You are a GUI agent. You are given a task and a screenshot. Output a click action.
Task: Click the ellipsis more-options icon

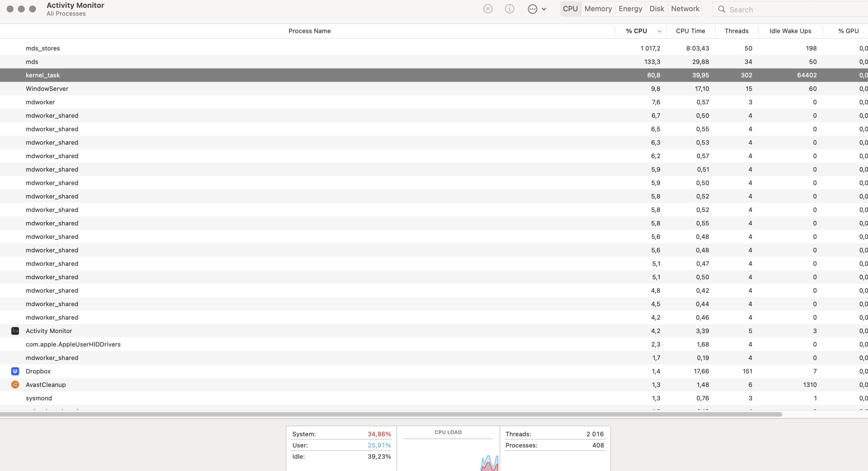pyautogui.click(x=533, y=9)
